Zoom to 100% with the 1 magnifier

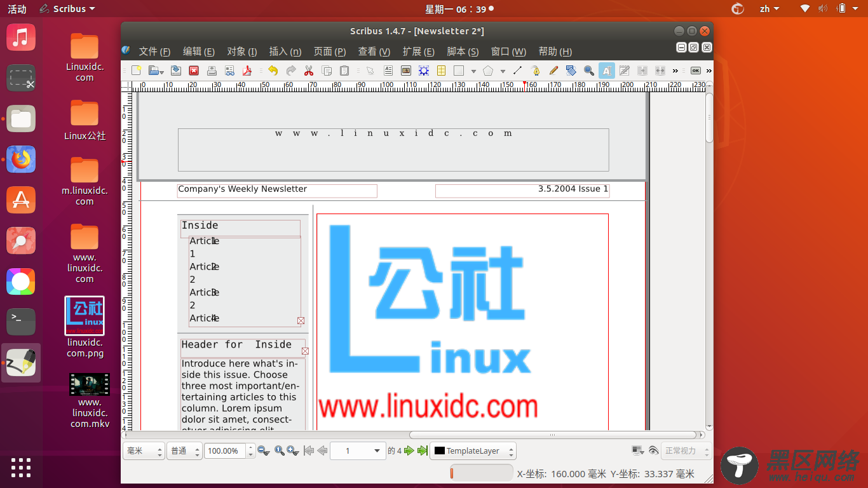[x=278, y=451]
